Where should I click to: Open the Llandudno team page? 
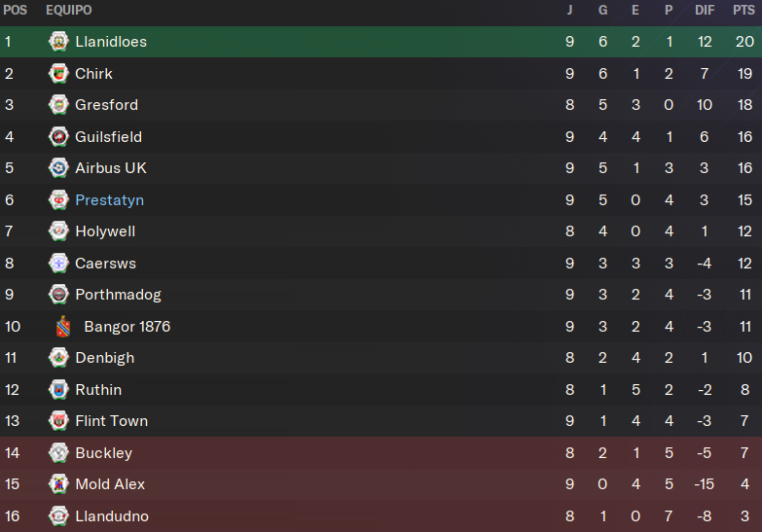[112, 516]
